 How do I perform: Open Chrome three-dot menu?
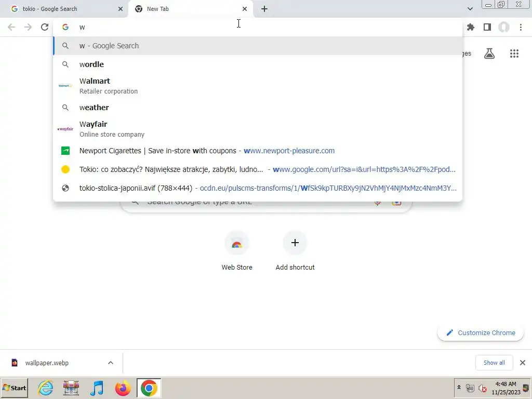pos(521,27)
